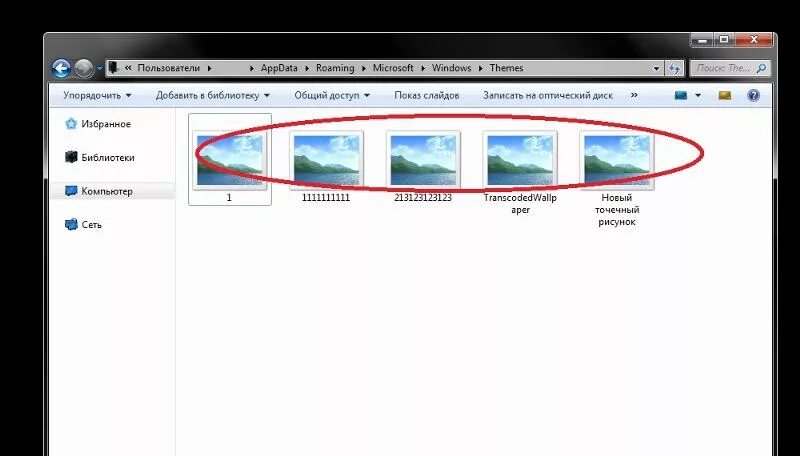800x456 pixels.
Task: Expand arrow after AppData in the path
Action: coord(307,68)
